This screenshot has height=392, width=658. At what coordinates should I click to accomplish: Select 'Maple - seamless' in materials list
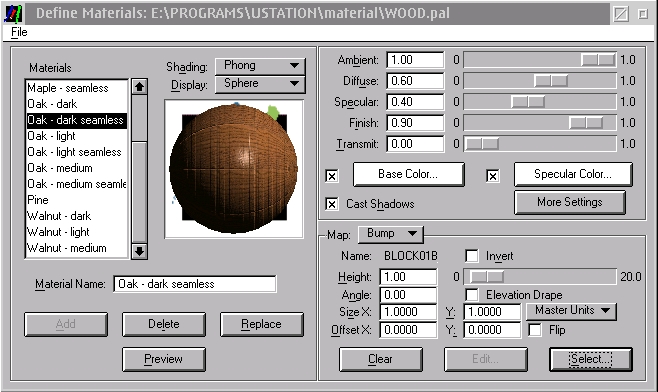[x=77, y=88]
